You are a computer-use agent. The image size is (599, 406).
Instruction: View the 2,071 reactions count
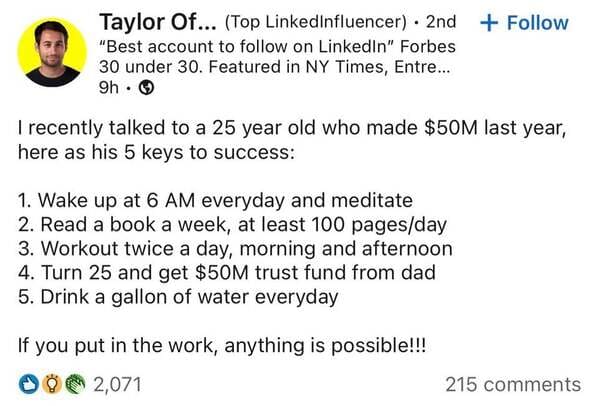pyautogui.click(x=118, y=385)
